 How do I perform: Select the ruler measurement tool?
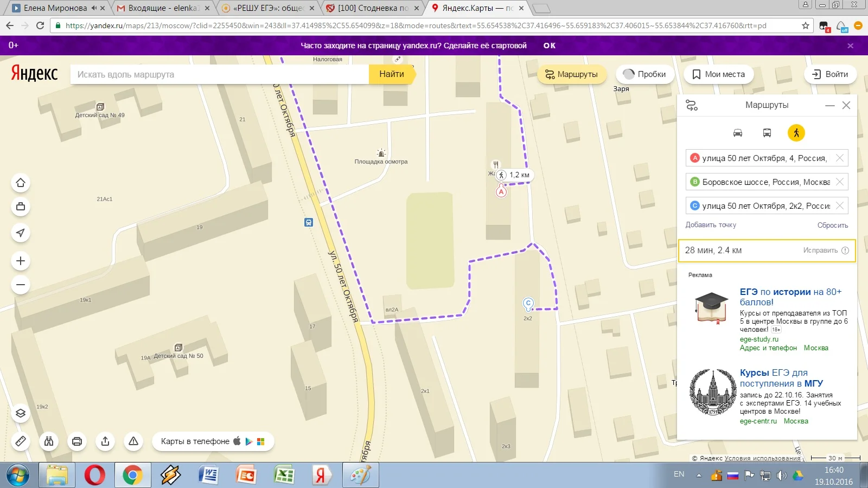[21, 441]
